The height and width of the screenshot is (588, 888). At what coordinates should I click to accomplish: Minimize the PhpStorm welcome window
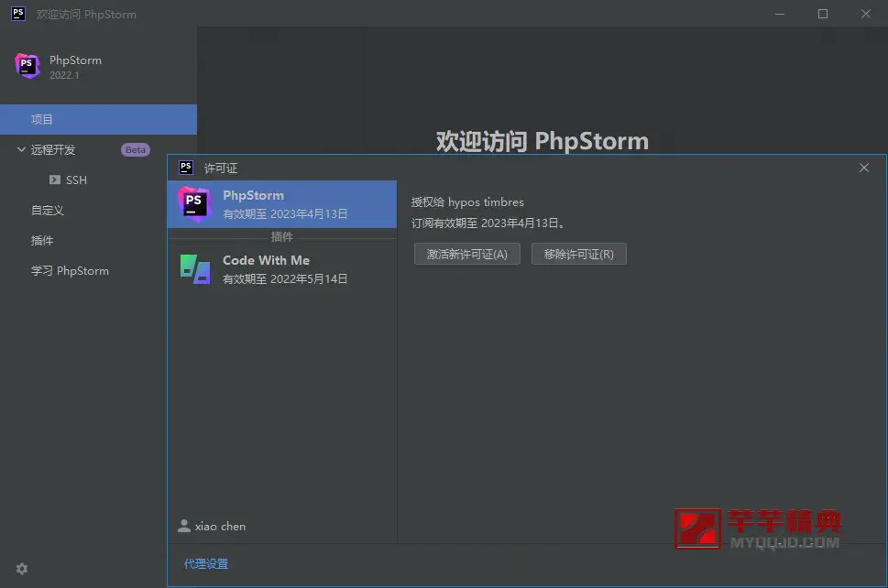pos(780,14)
